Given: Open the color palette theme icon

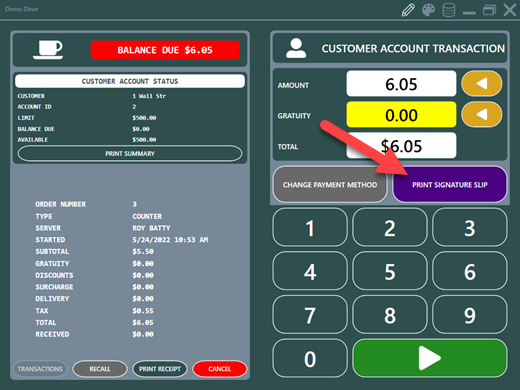Looking at the screenshot, I should tap(429, 10).
